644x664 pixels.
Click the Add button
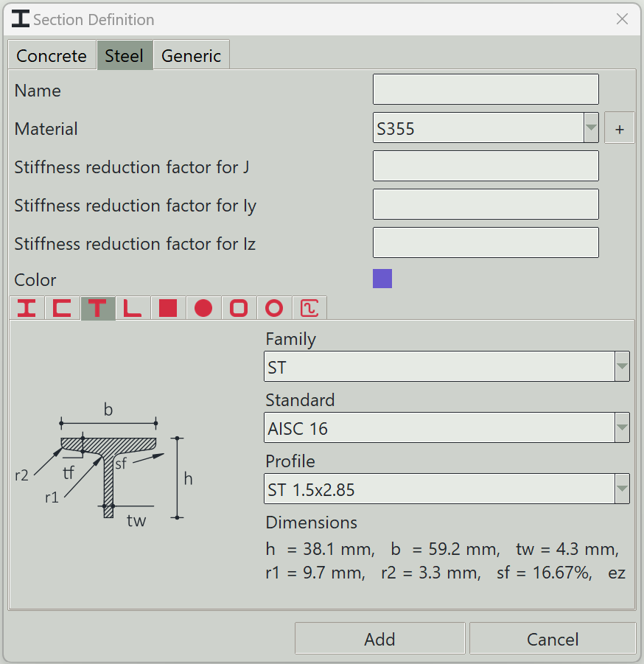pos(379,638)
